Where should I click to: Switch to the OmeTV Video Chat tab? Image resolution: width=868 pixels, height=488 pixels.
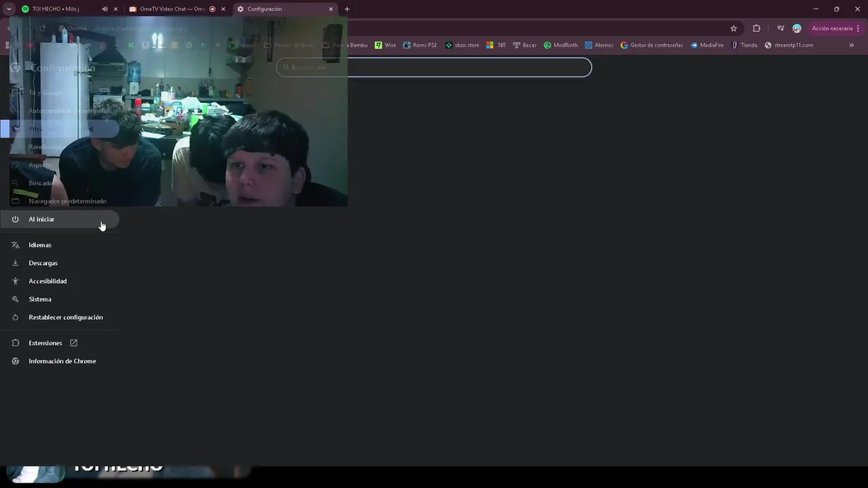point(173,9)
